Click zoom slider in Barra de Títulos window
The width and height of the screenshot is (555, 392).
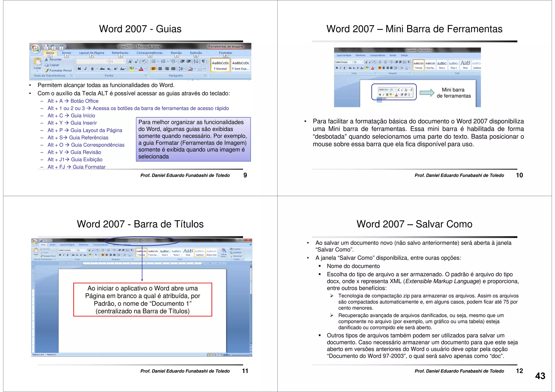click(241, 354)
